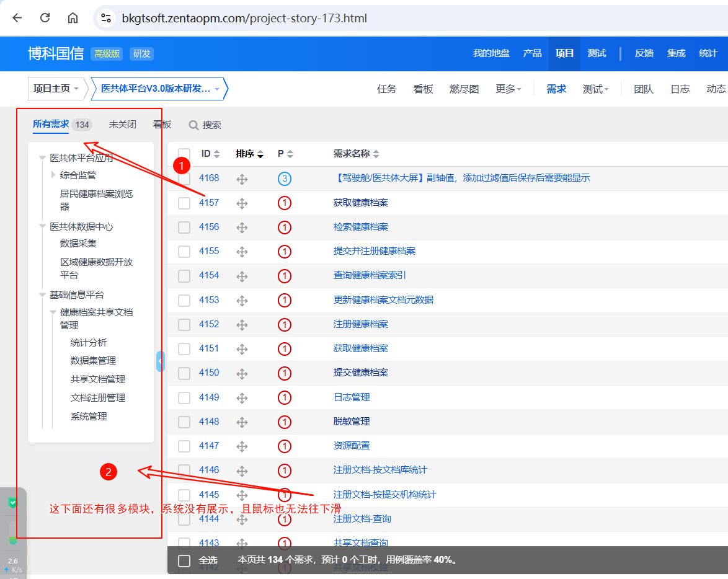Toggle the header row checkbox

[184, 154]
